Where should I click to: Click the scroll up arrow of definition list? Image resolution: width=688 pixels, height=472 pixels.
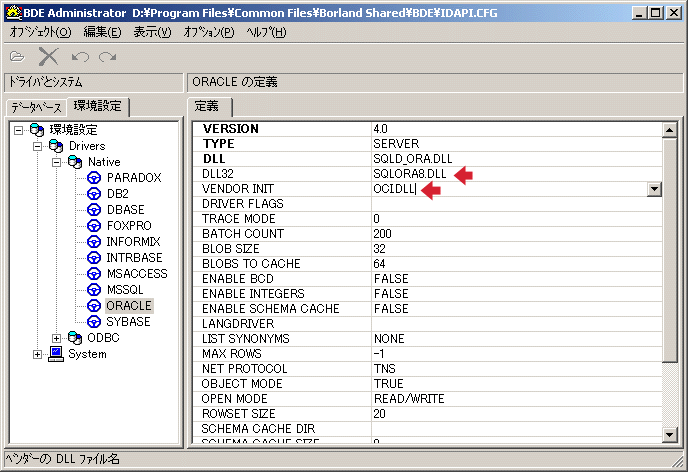[669, 130]
